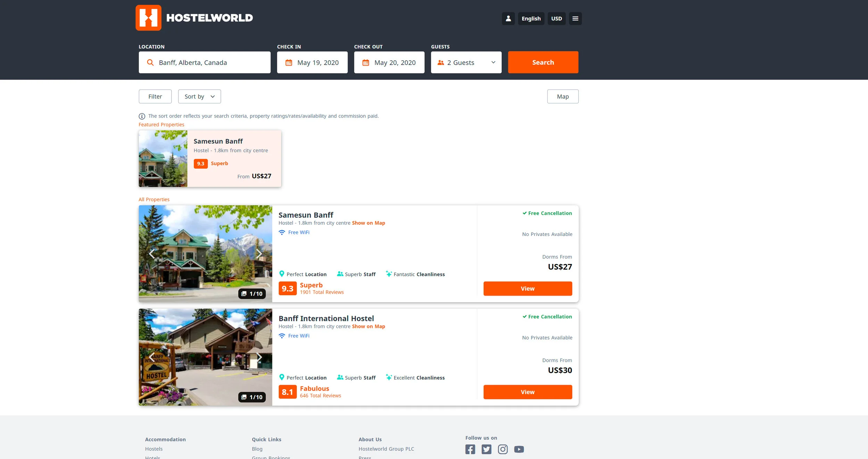Show the next photo of Banff International Hostel
The width and height of the screenshot is (868, 459).
(x=259, y=357)
